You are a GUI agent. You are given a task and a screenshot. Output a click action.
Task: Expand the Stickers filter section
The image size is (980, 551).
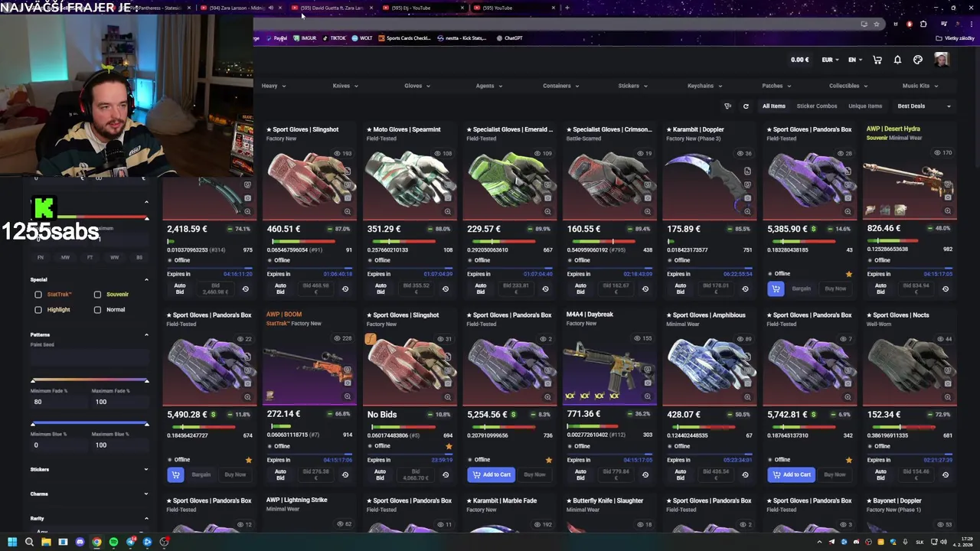(89, 469)
